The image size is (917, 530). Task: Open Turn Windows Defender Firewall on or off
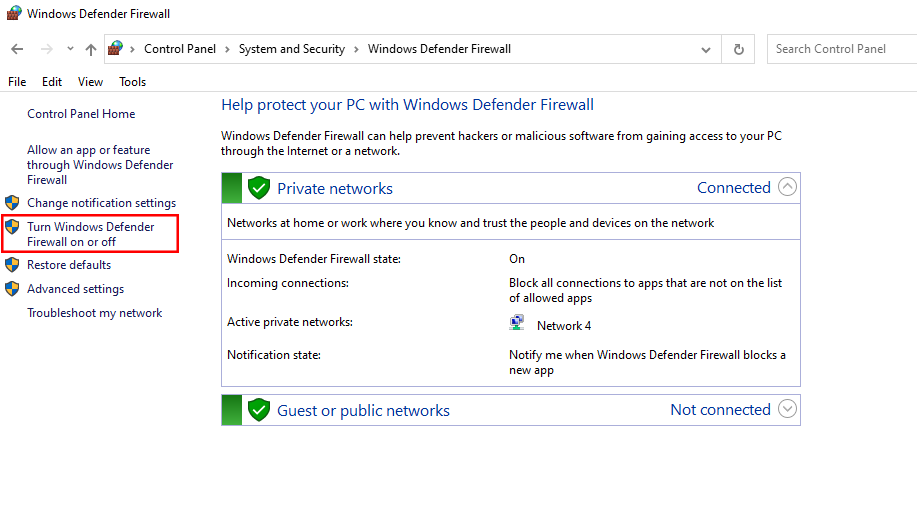pos(90,234)
